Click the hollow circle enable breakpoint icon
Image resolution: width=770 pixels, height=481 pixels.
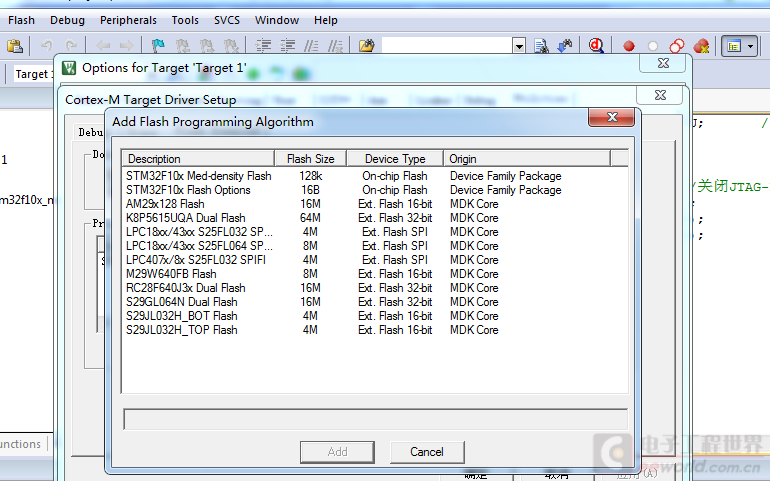pyautogui.click(x=653, y=46)
